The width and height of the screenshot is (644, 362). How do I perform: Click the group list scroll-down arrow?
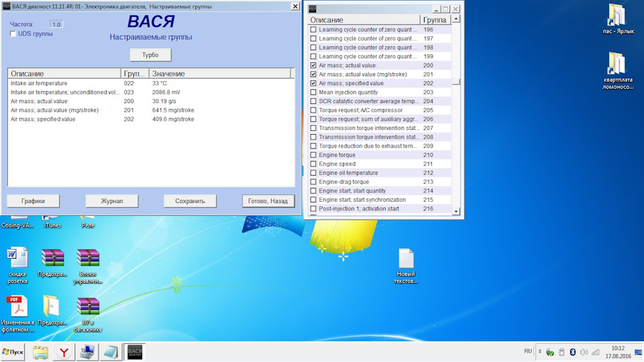[x=456, y=211]
